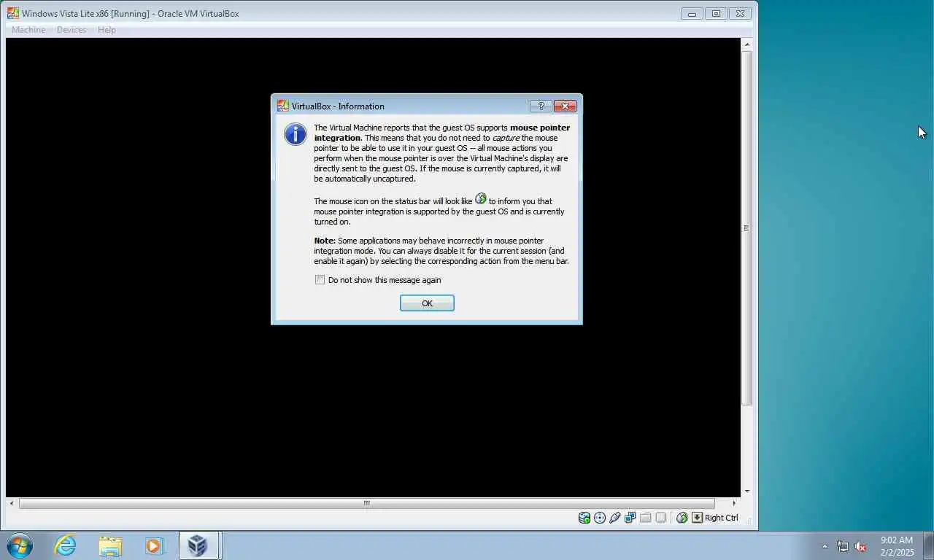Click the VirtualBox taskbar button
The image size is (934, 560).
[x=199, y=545]
